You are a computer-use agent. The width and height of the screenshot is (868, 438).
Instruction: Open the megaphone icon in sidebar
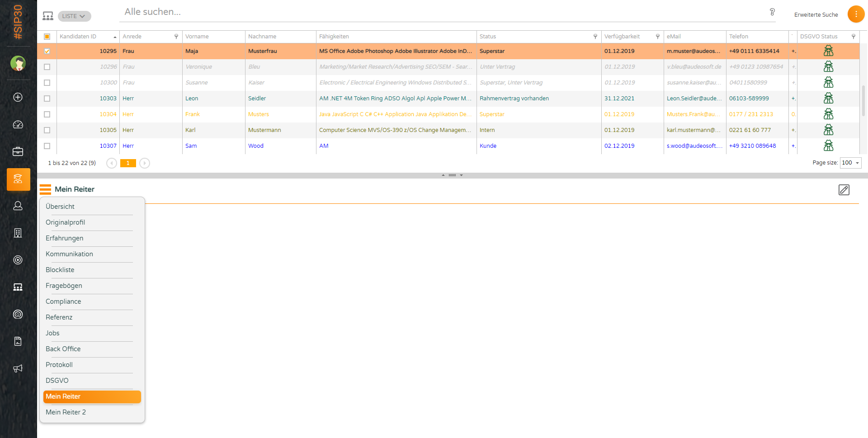point(18,368)
